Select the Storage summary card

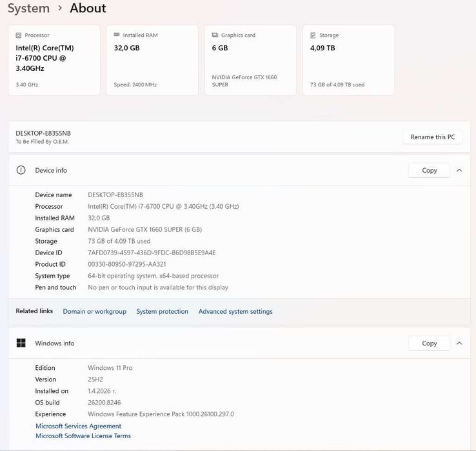pos(348,60)
